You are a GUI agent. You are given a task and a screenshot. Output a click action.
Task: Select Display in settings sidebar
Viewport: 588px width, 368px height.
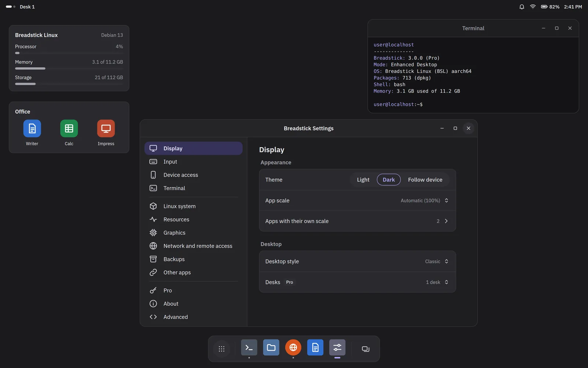(x=194, y=148)
